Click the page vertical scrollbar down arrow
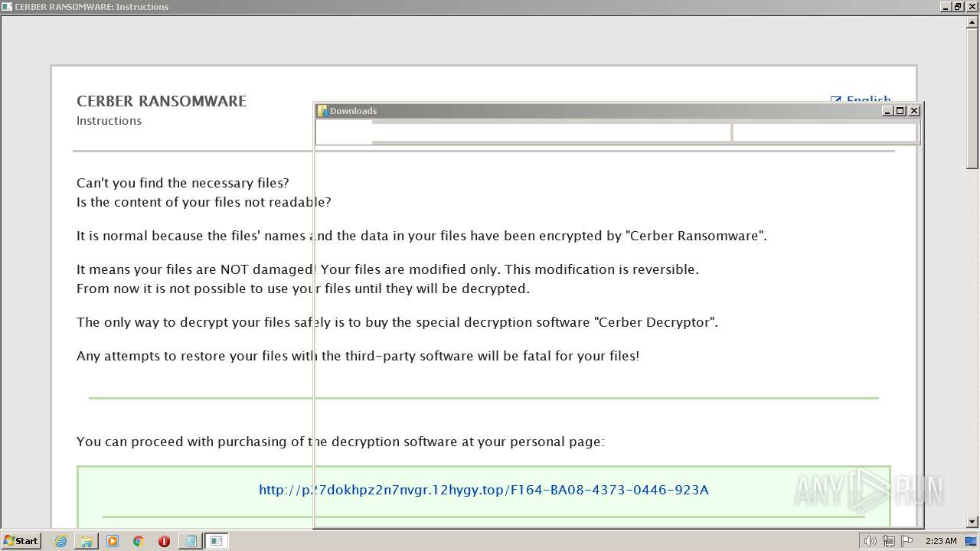The width and height of the screenshot is (980, 551). [972, 522]
